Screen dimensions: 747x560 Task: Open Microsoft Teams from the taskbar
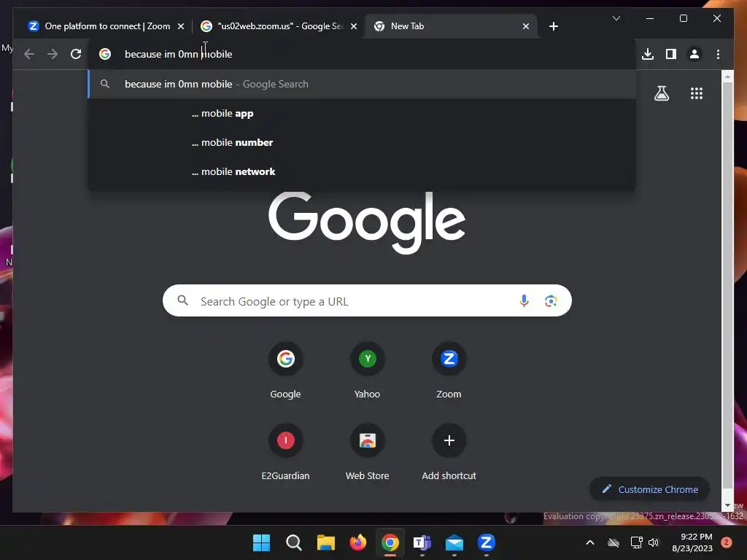422,542
